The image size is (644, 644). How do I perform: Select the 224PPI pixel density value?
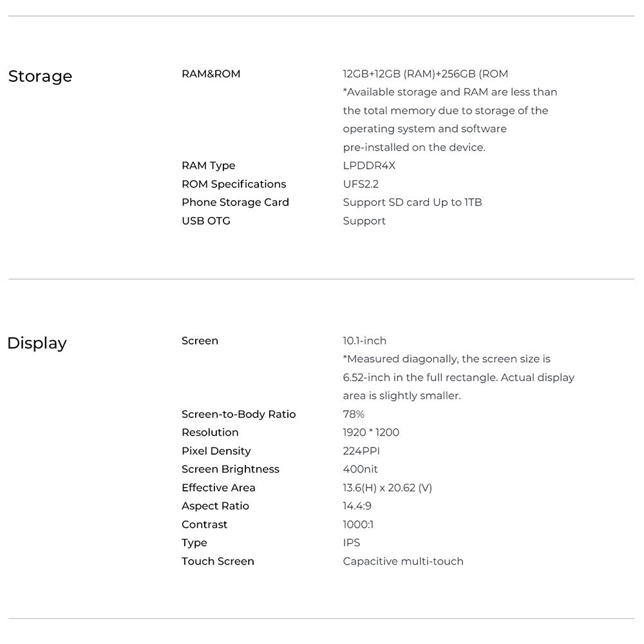click(x=361, y=451)
